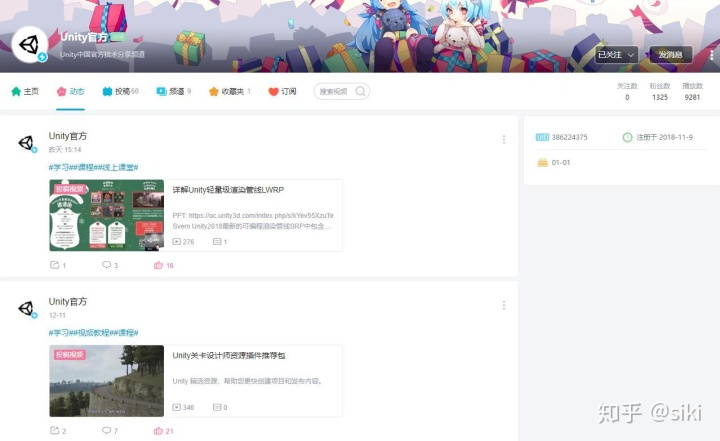The width and height of the screenshot is (720, 441).
Task: Open comments on LWRP post (3)
Action: pos(110,265)
